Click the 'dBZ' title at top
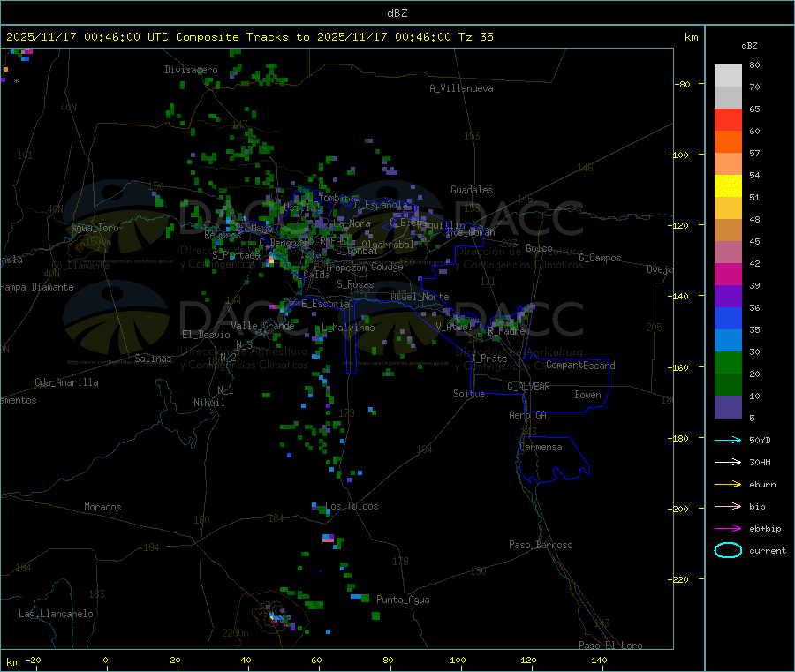Image resolution: width=795 pixels, height=672 pixels. coord(397,13)
